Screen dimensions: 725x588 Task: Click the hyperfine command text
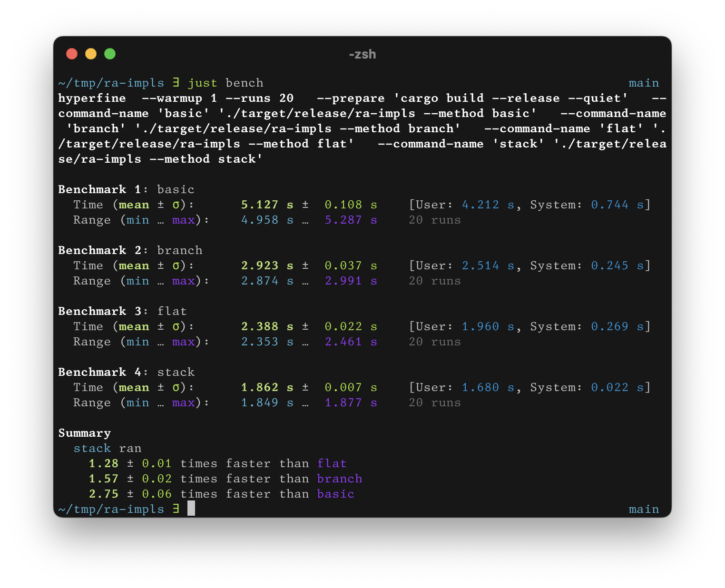point(92,98)
